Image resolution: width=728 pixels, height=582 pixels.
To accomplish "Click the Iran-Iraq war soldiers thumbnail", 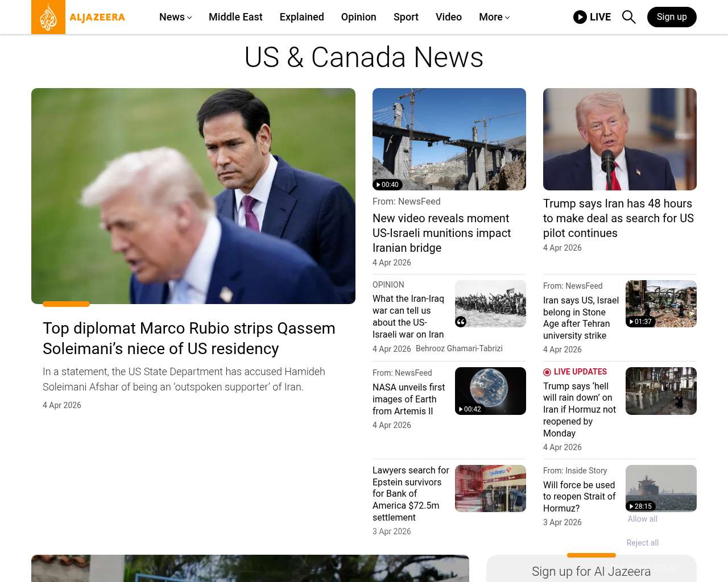I will (x=490, y=304).
